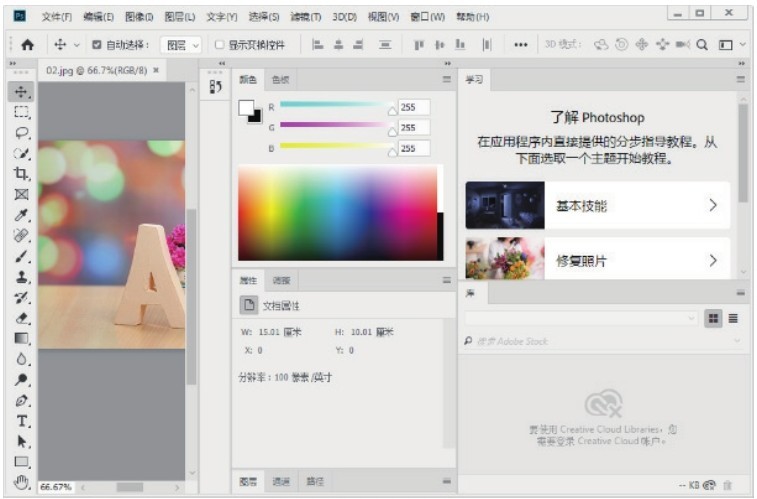Click the search magnifier in options bar
Image resolution: width=757 pixels, height=499 pixels.
[702, 45]
